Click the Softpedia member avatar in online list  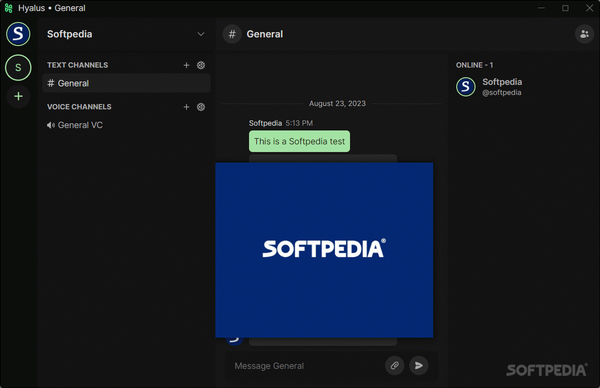pyautogui.click(x=466, y=87)
